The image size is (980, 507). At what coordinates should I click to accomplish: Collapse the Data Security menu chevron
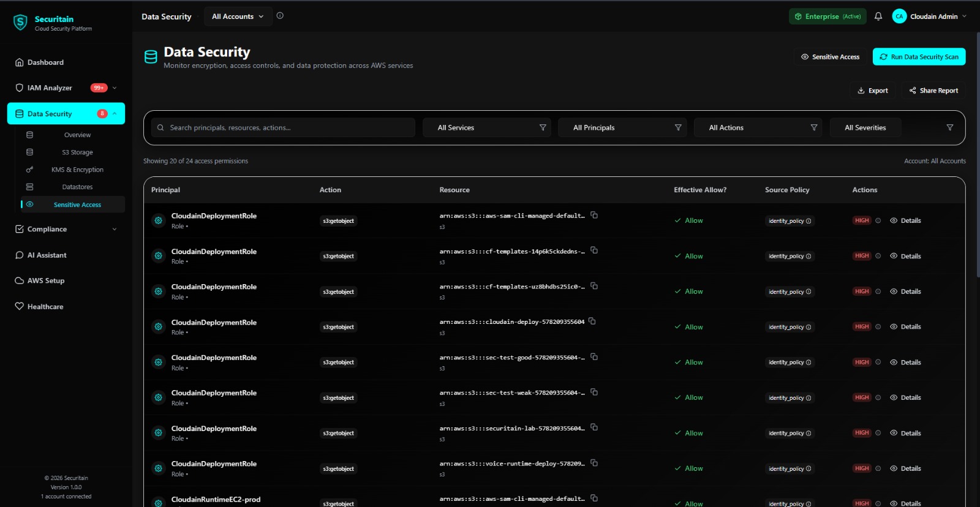pyautogui.click(x=115, y=113)
